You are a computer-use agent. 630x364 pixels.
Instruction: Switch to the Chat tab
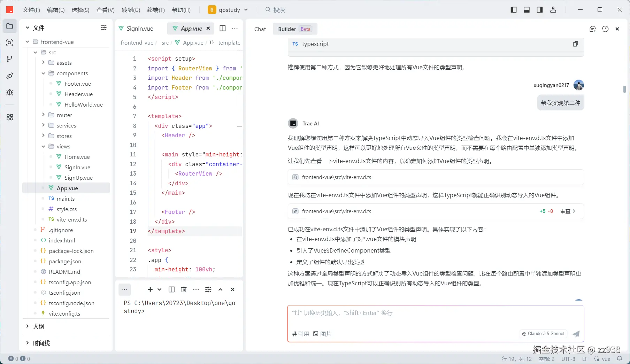click(260, 29)
